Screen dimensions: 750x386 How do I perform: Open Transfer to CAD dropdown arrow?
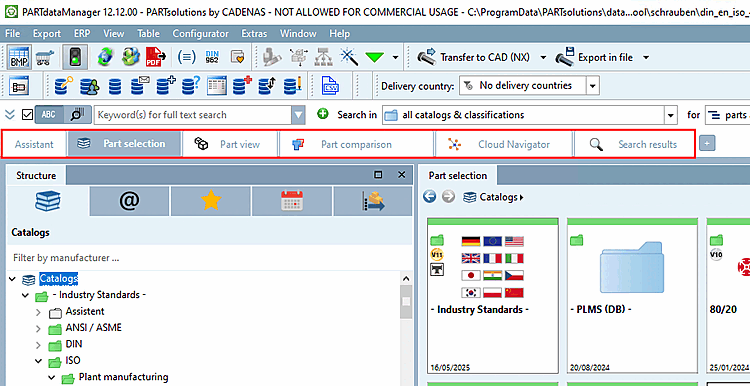pyautogui.click(x=543, y=57)
